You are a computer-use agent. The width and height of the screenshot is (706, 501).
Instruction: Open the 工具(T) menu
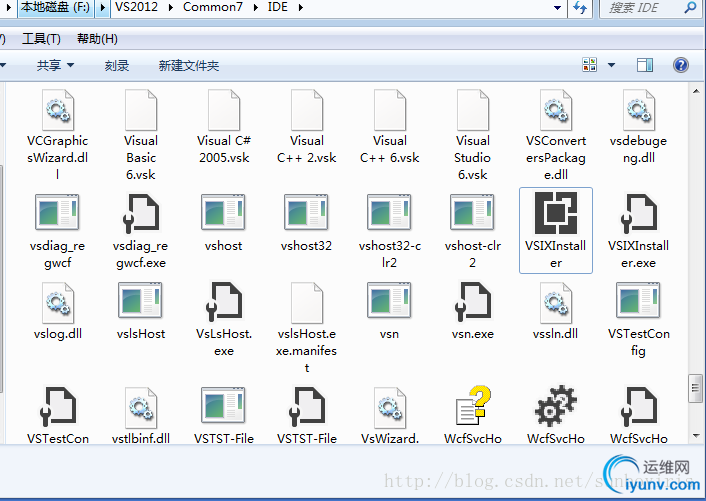[41, 39]
